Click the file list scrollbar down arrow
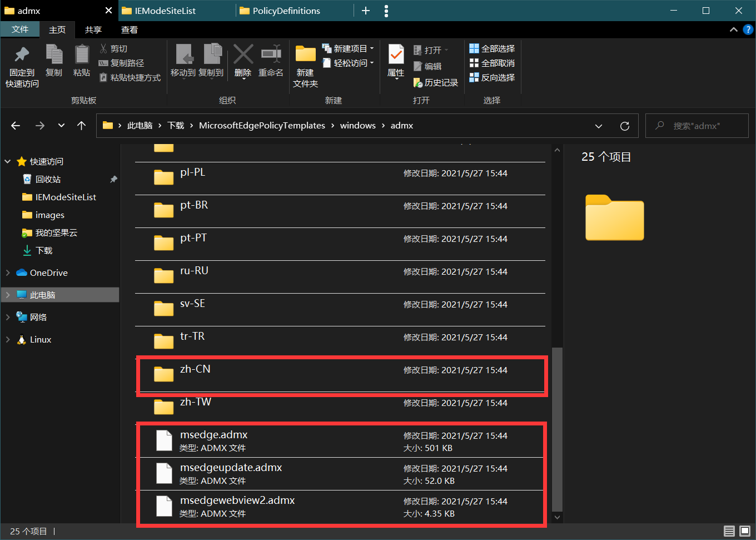 point(557,517)
